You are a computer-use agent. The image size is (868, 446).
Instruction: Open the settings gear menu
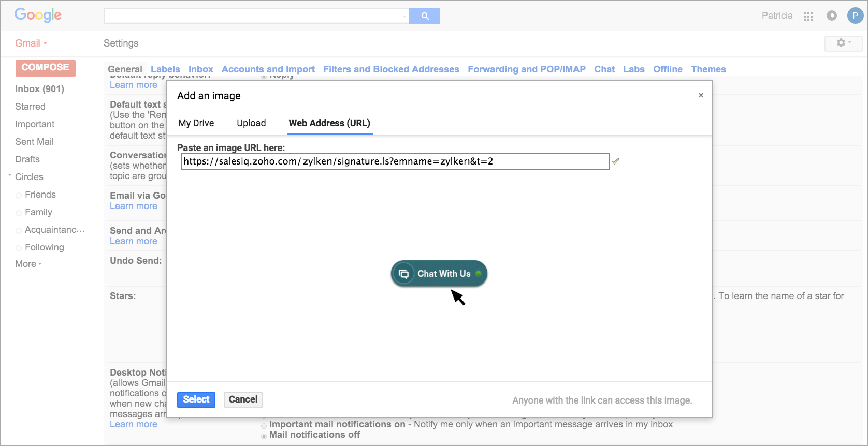843,43
